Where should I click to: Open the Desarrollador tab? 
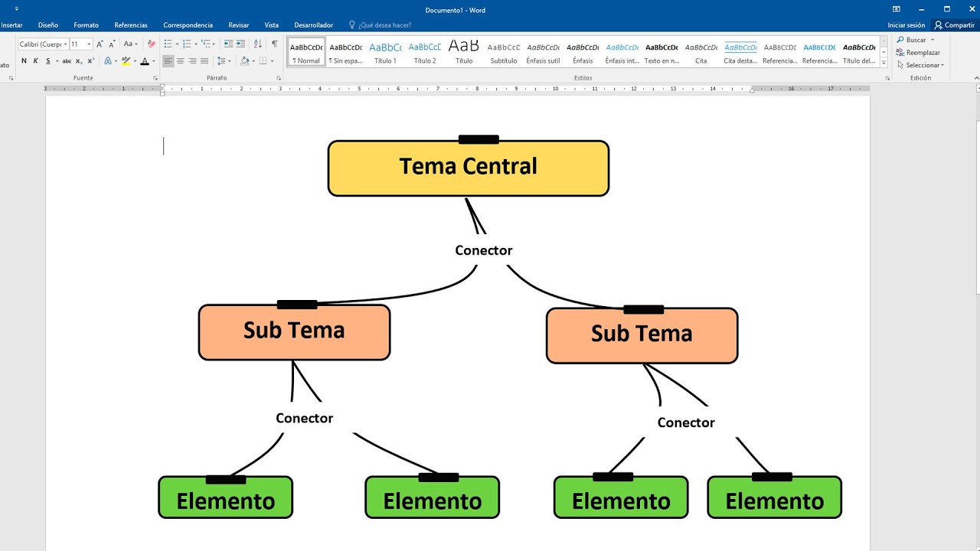(x=314, y=25)
